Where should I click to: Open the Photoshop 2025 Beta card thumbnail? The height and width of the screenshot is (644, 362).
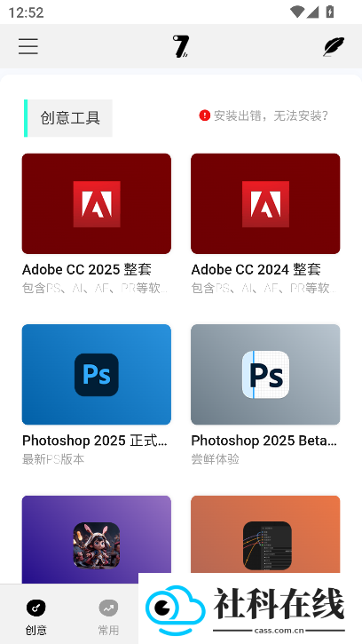(x=265, y=374)
